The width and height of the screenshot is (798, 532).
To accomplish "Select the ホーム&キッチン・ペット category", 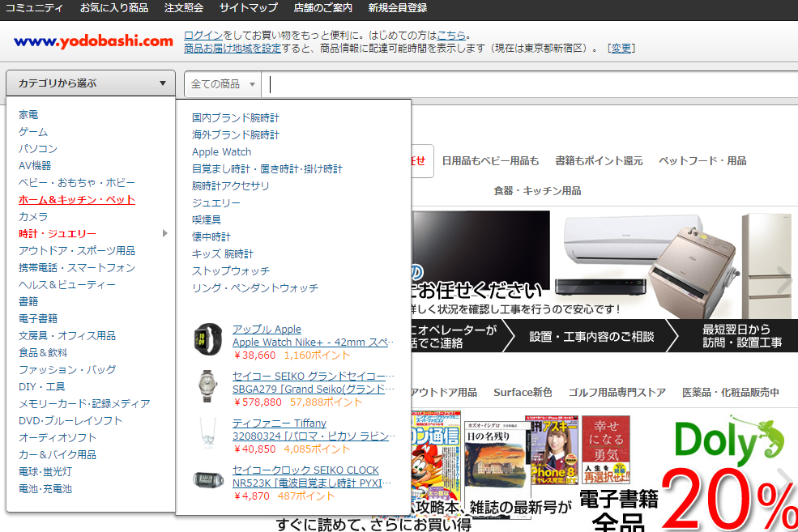I will tap(77, 199).
